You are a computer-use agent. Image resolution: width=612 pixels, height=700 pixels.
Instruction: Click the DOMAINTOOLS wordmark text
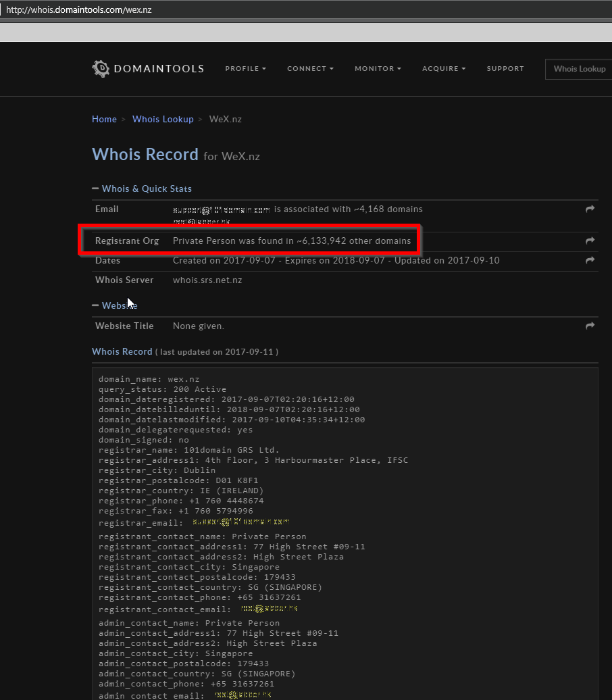pos(159,69)
